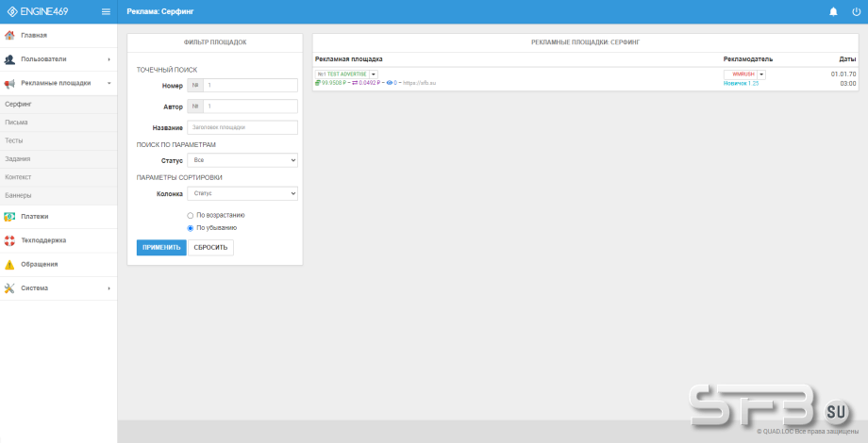The width and height of the screenshot is (868, 443).
Task: Click the Название input field
Action: pyautogui.click(x=242, y=127)
